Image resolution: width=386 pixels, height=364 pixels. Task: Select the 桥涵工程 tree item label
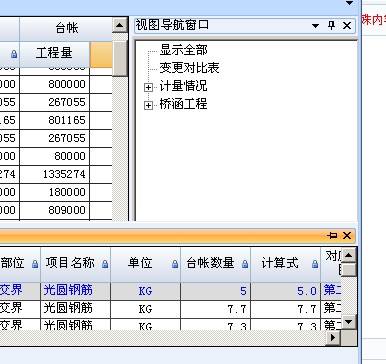[x=183, y=104]
